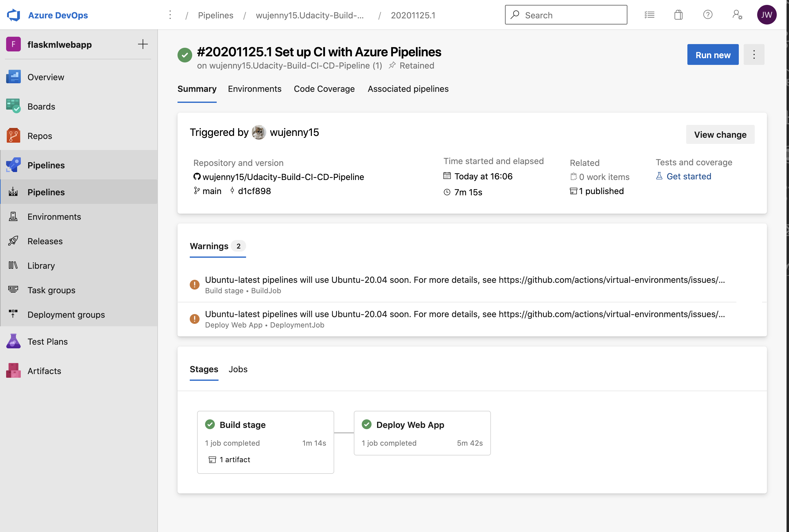The image size is (789, 532).
Task: Open the Artifacts menu item
Action: coord(79,371)
